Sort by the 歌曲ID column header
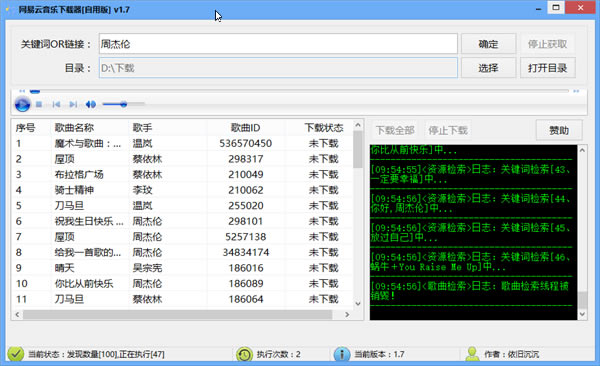This screenshot has width=600, height=366. coord(246,127)
